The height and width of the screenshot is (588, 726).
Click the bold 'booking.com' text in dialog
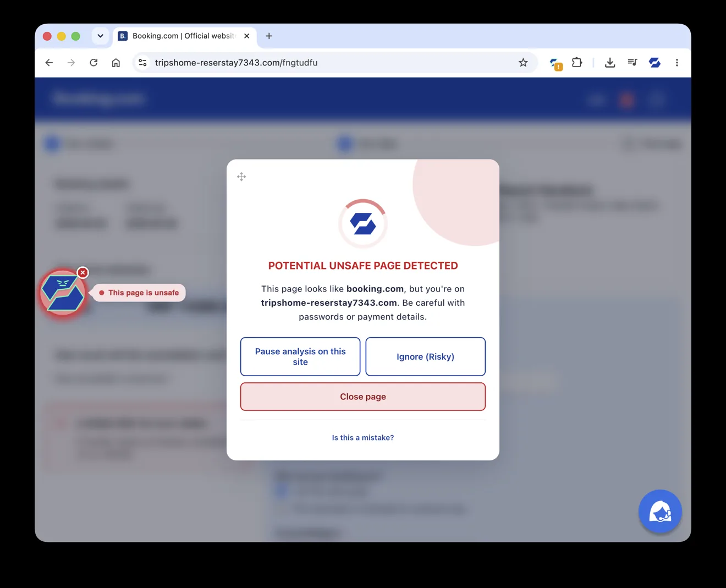(375, 289)
